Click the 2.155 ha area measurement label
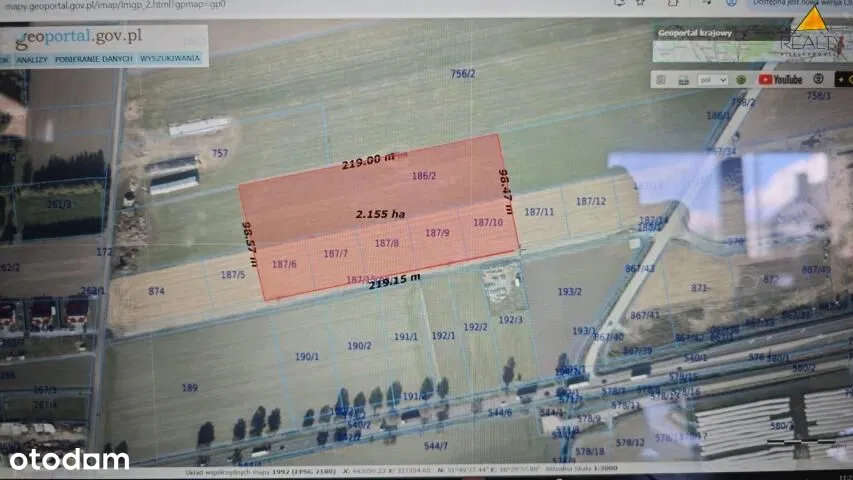This screenshot has width=853, height=480. [380, 214]
